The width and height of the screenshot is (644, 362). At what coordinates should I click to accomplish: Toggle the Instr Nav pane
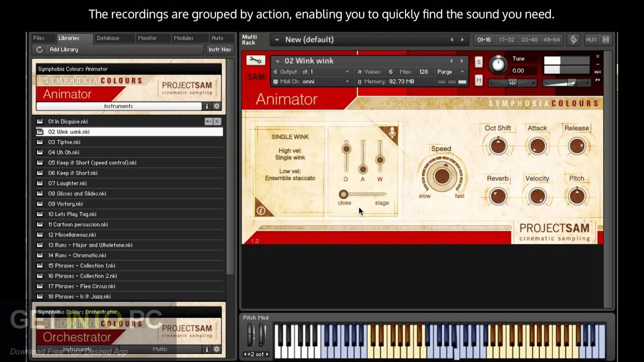pyautogui.click(x=220, y=49)
